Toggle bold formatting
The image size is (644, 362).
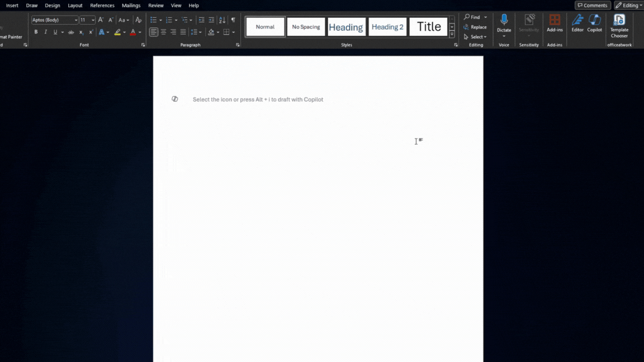point(36,32)
